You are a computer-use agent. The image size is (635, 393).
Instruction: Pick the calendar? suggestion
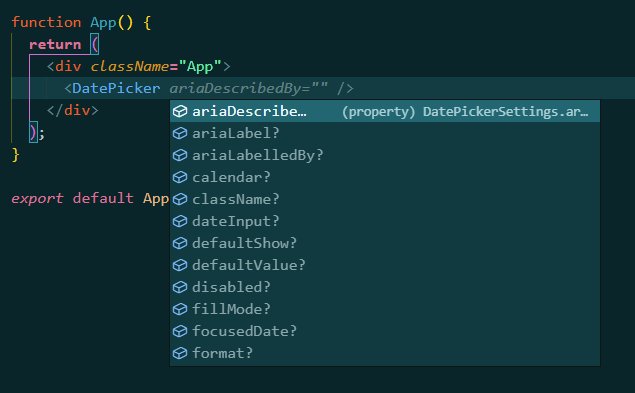click(x=385, y=177)
